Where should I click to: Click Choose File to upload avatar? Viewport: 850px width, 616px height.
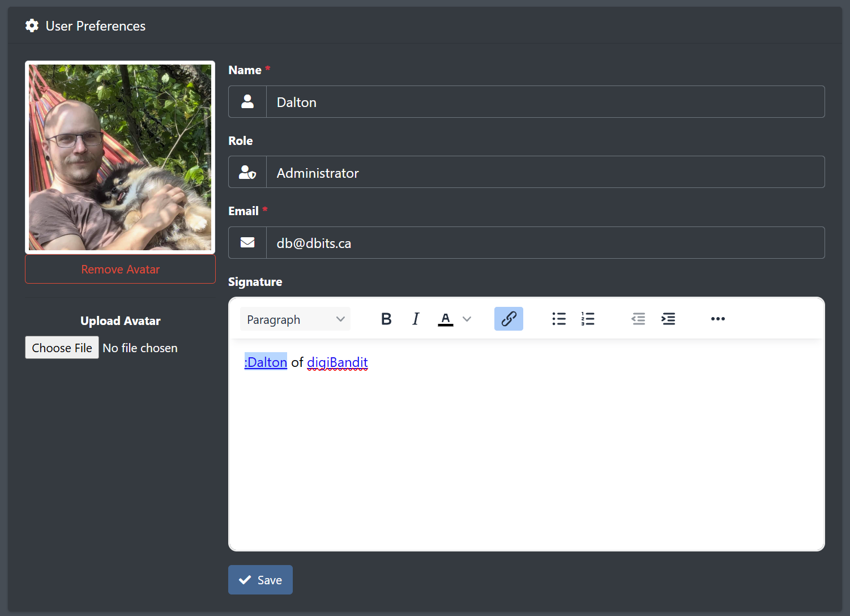click(62, 348)
